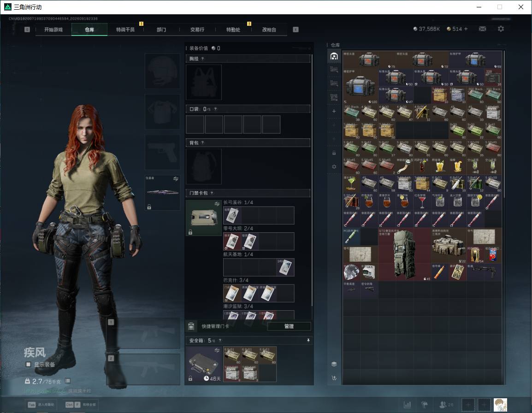Switch to the 特战干员 tab
This screenshot has width=532, height=413.
tap(125, 29)
